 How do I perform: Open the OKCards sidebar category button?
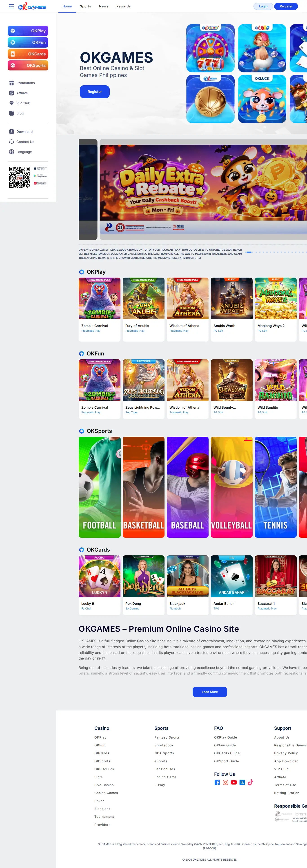[x=28, y=54]
